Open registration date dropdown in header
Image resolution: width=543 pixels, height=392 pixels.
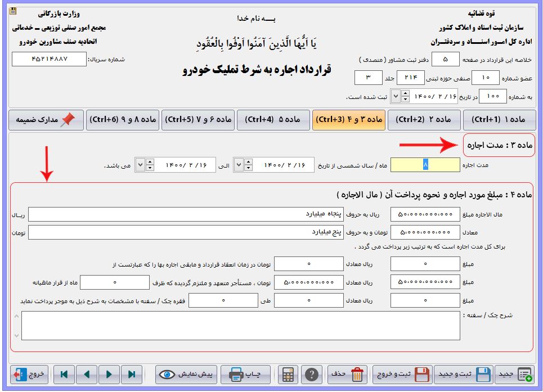396,96
